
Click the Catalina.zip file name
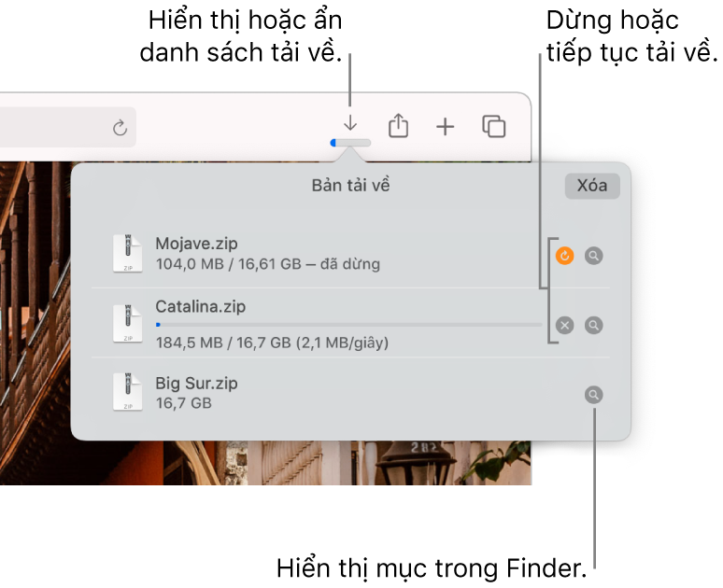pyautogui.click(x=201, y=306)
